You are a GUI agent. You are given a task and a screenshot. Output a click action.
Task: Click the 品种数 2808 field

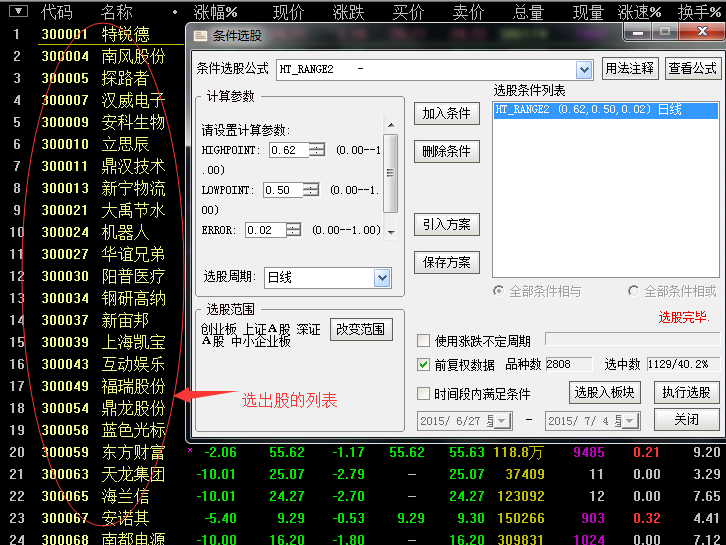point(569,364)
